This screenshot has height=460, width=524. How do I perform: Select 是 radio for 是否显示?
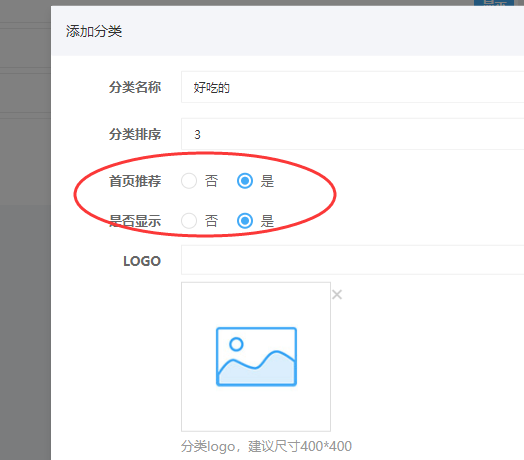[x=245, y=221]
